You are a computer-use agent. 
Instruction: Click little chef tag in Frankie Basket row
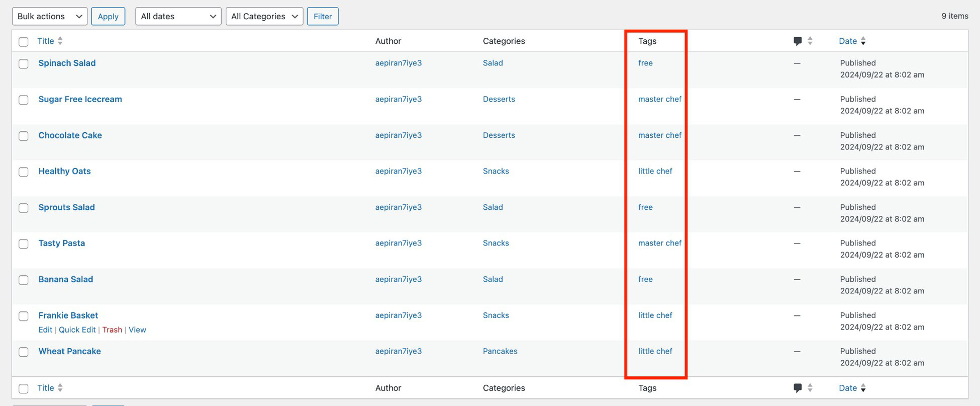tap(655, 315)
